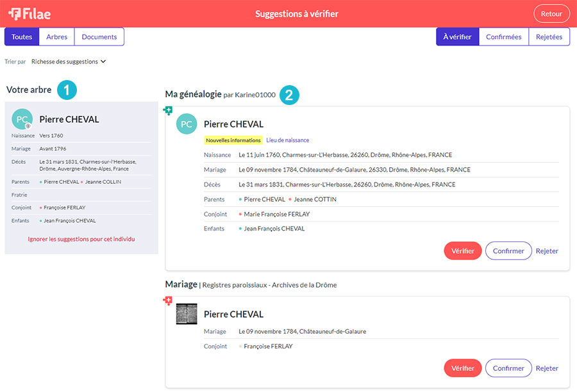Image resolution: width=577 pixels, height=392 pixels.
Task: Click the PC avatar in Votre arbre
Action: pos(22,119)
